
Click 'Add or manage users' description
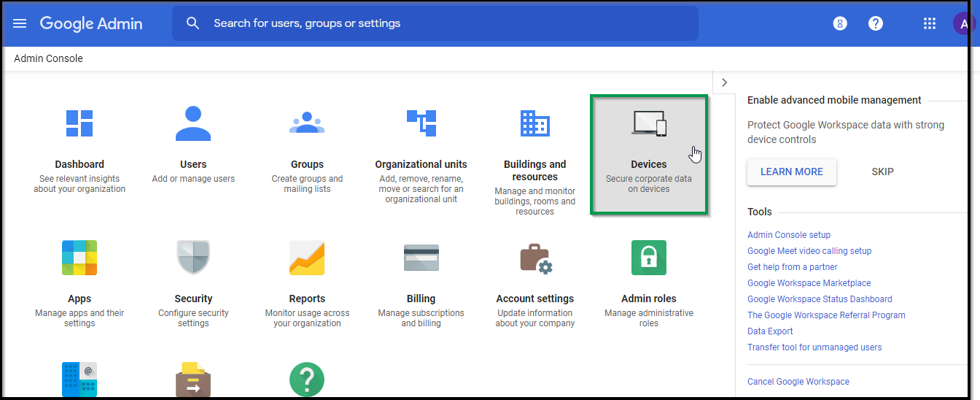193,179
